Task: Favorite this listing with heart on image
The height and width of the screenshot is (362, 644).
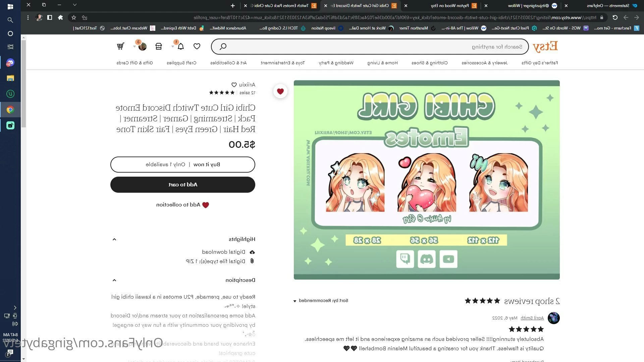Action: [x=280, y=91]
